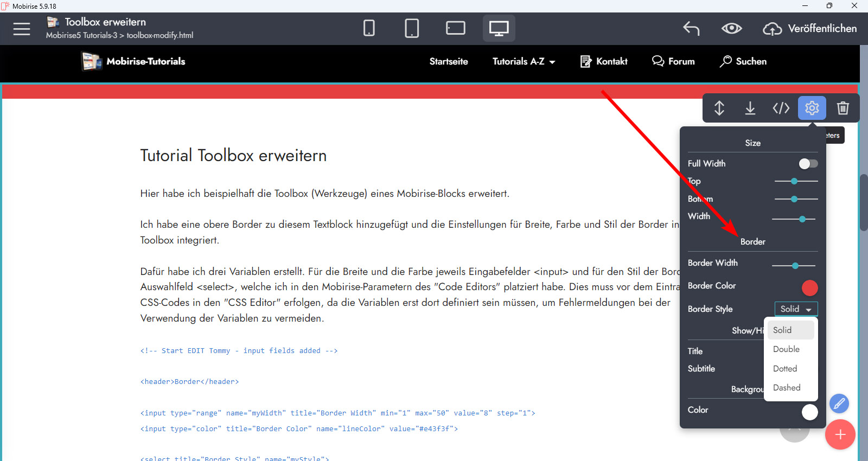Image resolution: width=868 pixels, height=461 pixels.
Task: Select Dotted border style option
Action: 790,369
